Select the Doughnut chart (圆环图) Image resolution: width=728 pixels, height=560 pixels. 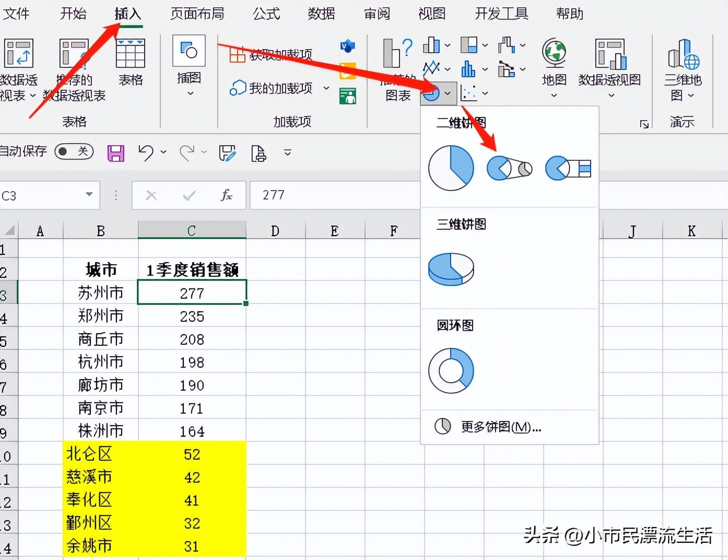pos(451,370)
